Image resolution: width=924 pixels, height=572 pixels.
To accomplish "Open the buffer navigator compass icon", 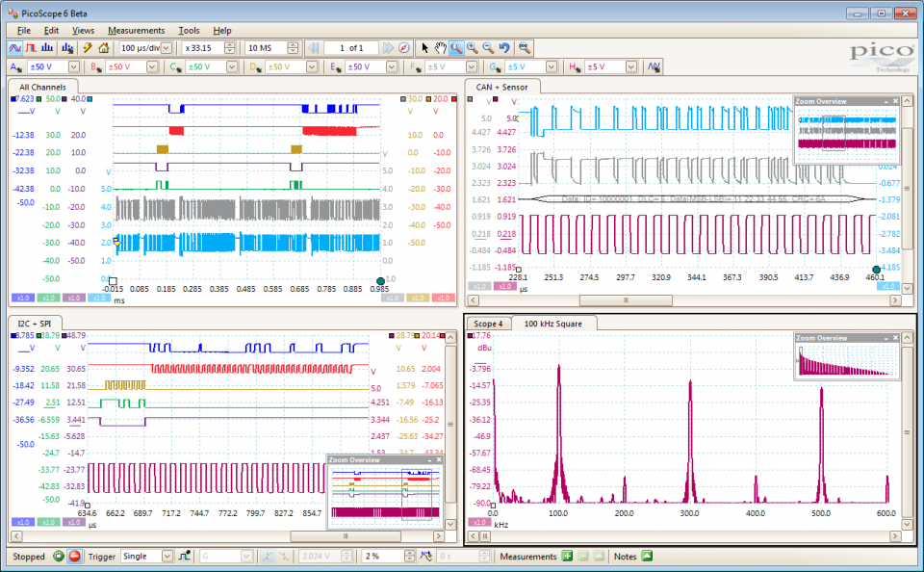I will tap(403, 48).
